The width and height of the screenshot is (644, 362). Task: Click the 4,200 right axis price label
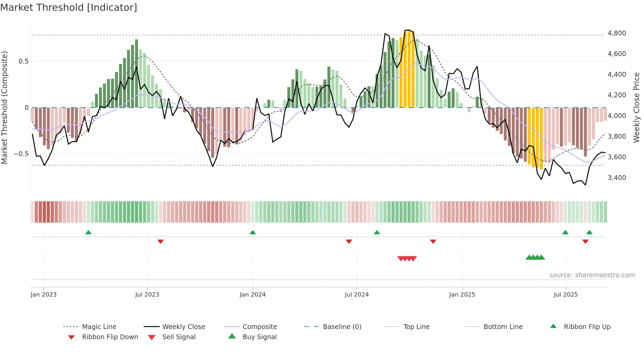point(617,95)
